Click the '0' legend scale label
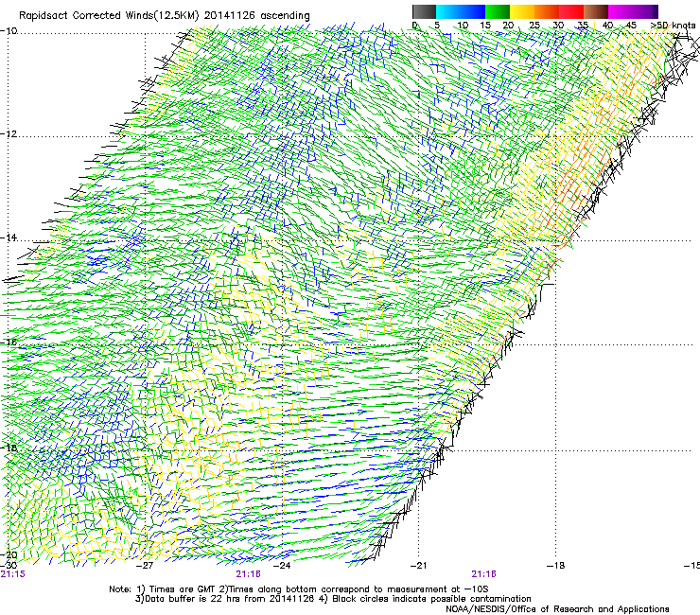 415,26
